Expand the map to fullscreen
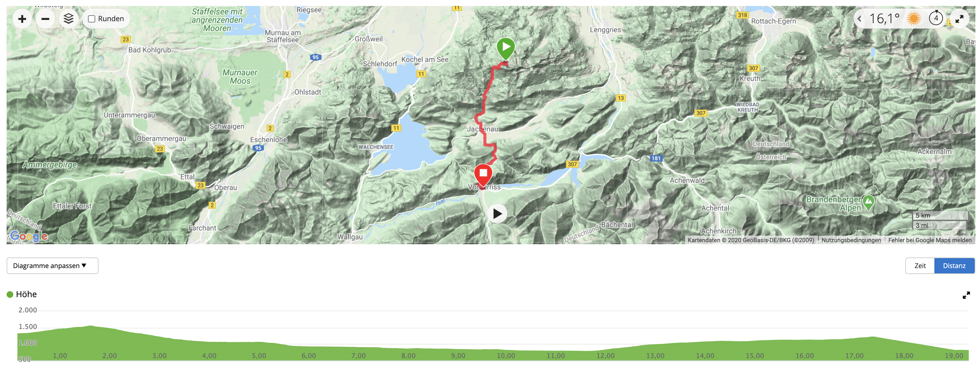Image resolution: width=980 pixels, height=366 pixels. pyautogui.click(x=959, y=19)
